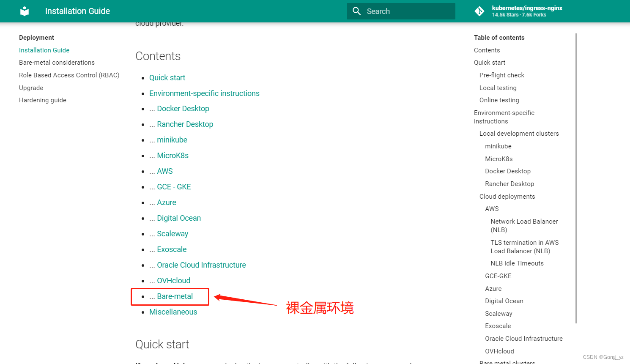630x364 pixels.
Task: Select AWS in table of contents
Action: click(x=492, y=209)
